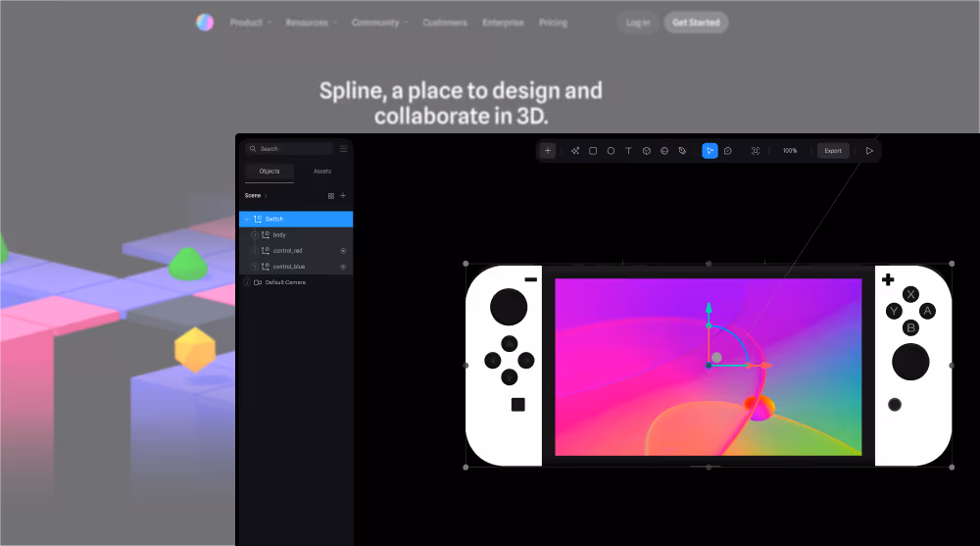Select the Default Camera item
The width and height of the screenshot is (980, 546).
[296, 282]
